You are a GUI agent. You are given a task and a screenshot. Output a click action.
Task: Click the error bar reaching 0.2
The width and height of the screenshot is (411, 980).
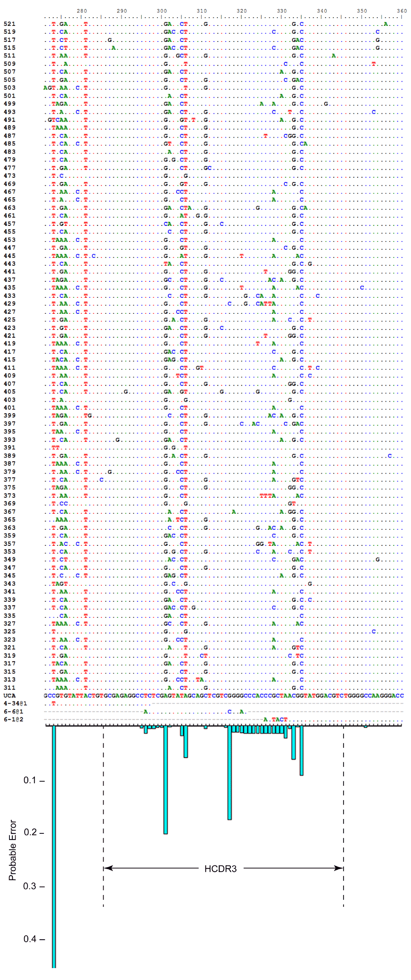(166, 780)
